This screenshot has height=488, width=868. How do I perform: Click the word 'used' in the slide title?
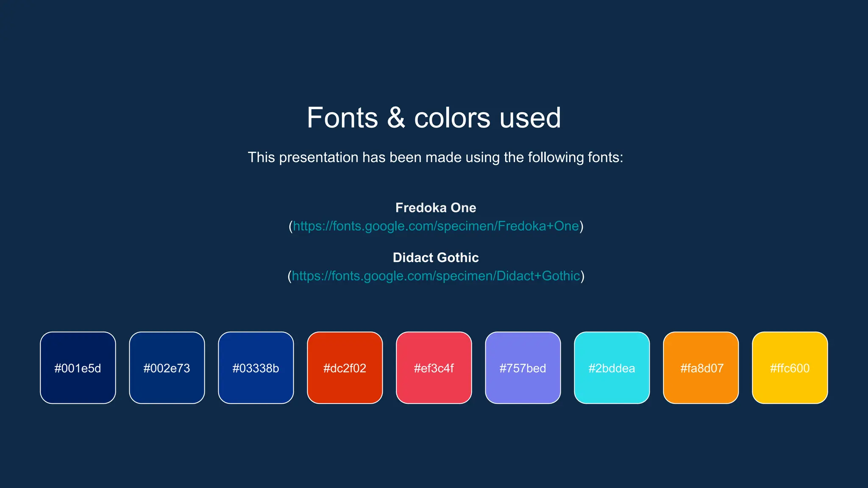530,118
